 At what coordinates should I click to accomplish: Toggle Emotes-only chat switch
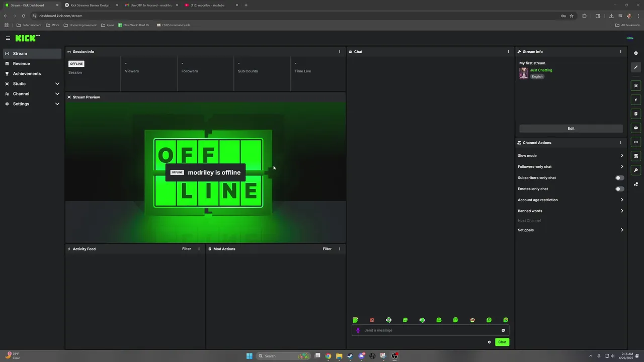pos(620,189)
